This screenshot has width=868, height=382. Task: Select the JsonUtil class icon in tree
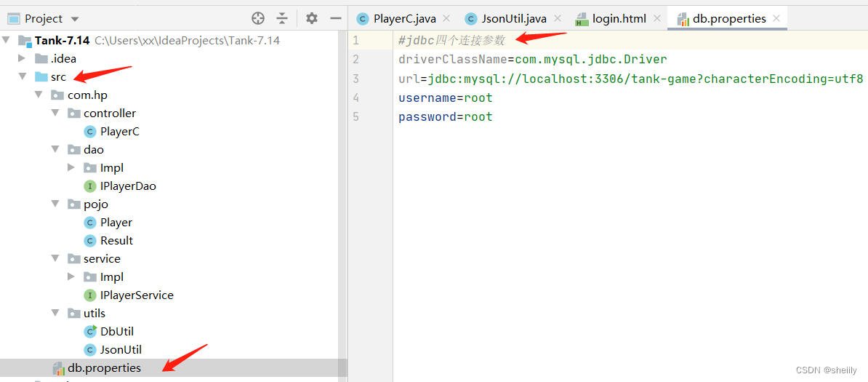[89, 349]
